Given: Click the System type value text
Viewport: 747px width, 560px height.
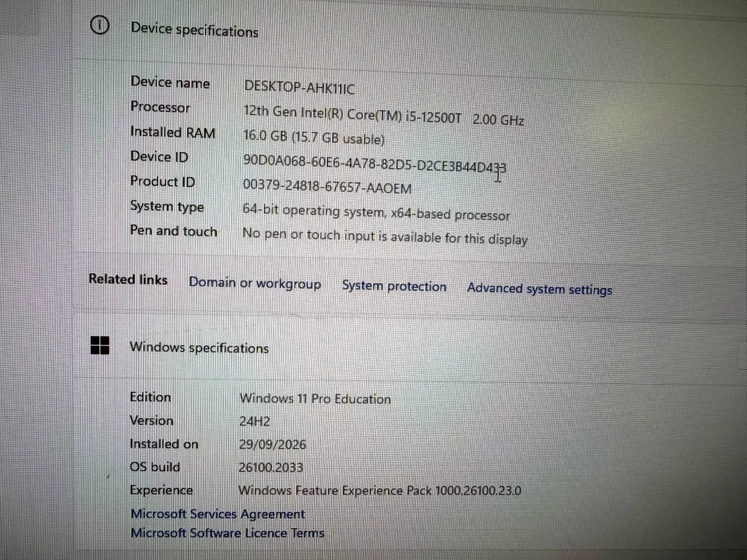Looking at the screenshot, I should (x=376, y=212).
